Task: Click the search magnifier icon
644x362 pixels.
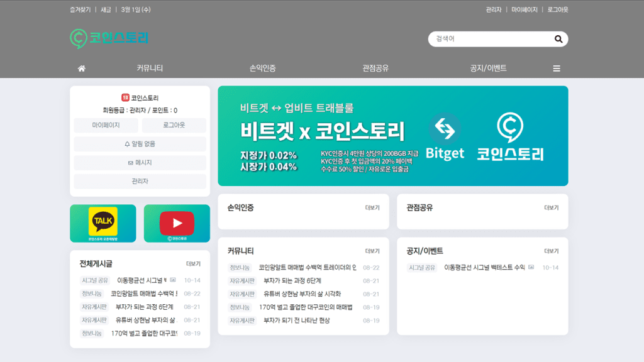Action: click(x=558, y=39)
